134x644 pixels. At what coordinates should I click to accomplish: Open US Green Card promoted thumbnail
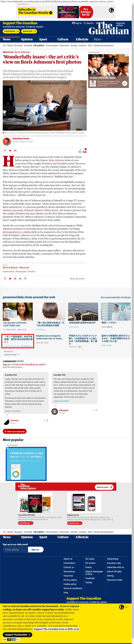coord(18,312)
